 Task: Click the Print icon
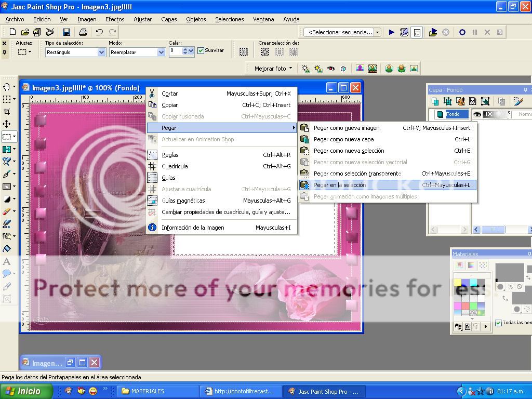(83, 32)
